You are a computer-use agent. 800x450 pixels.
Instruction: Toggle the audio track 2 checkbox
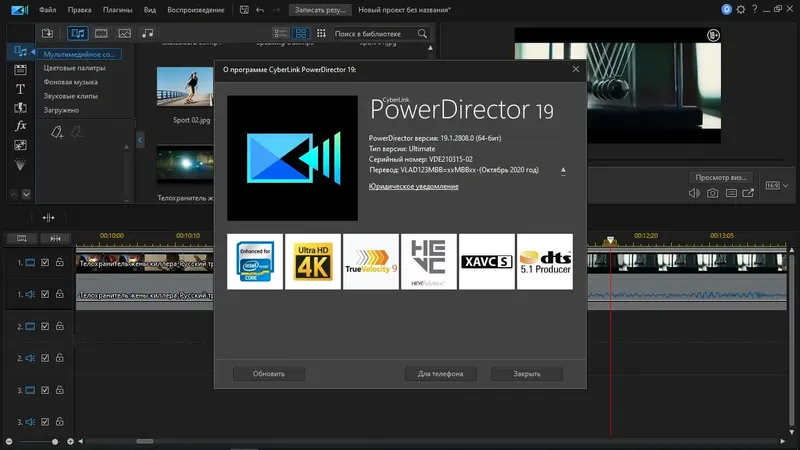coord(45,358)
